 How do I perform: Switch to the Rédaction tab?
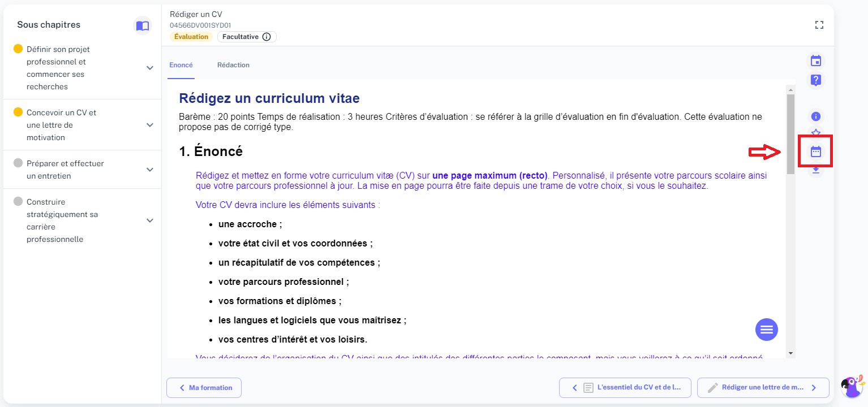pyautogui.click(x=233, y=65)
